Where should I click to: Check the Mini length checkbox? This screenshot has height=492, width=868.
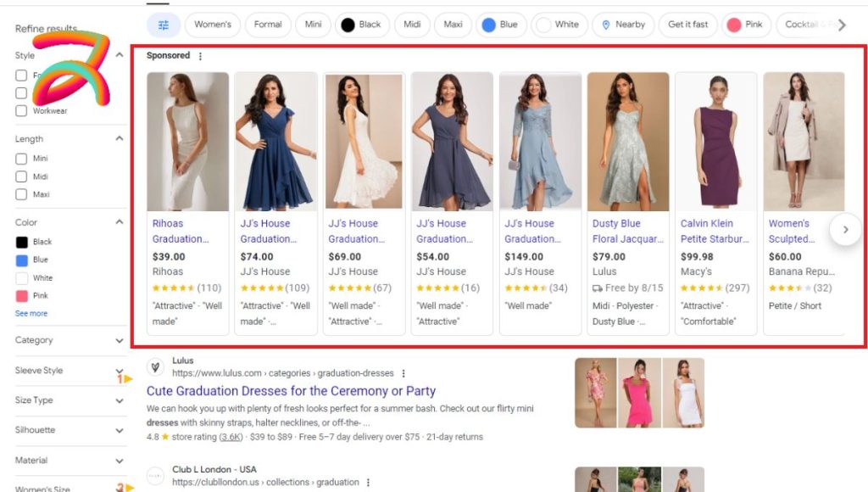21,159
